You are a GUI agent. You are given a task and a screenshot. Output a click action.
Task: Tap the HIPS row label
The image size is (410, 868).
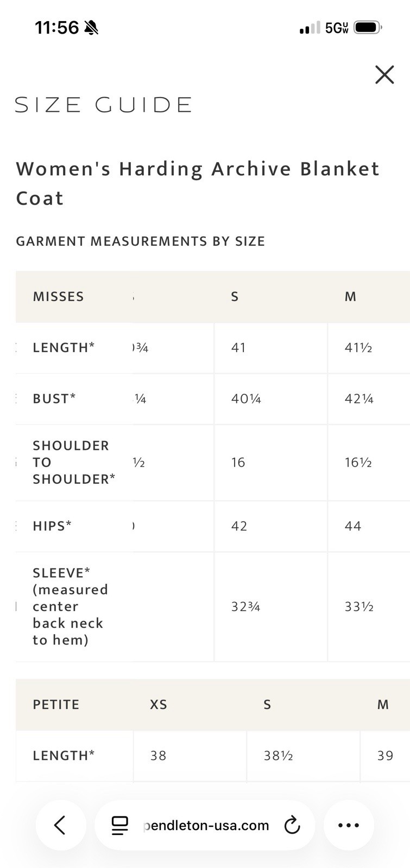(52, 526)
